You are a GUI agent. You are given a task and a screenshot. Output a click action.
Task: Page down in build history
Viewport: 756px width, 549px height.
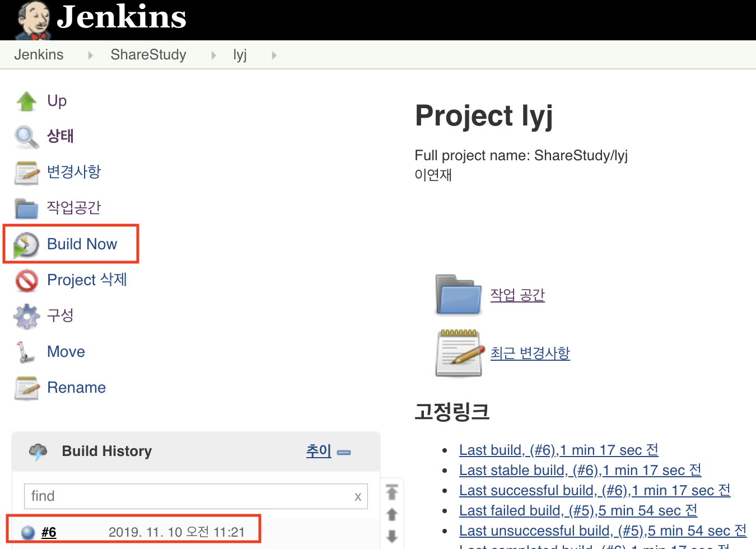click(x=392, y=536)
